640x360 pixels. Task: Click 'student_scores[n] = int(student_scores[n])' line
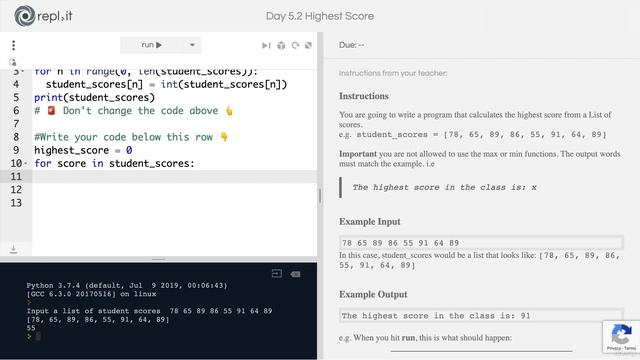tap(167, 84)
